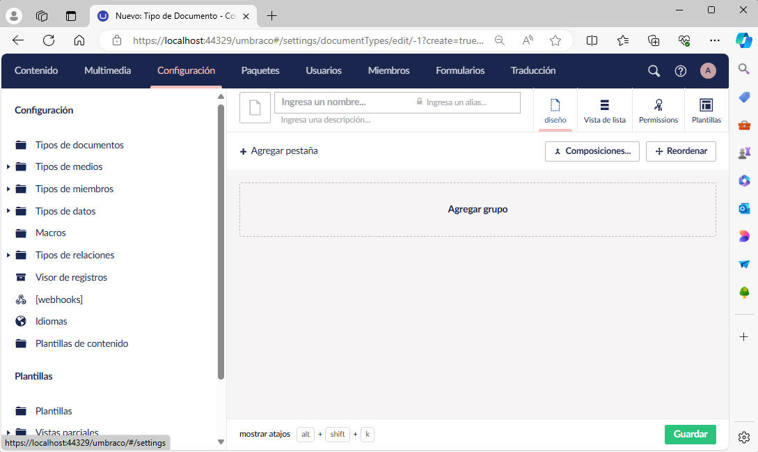Open the help question mark icon
758x452 pixels.
(x=680, y=71)
